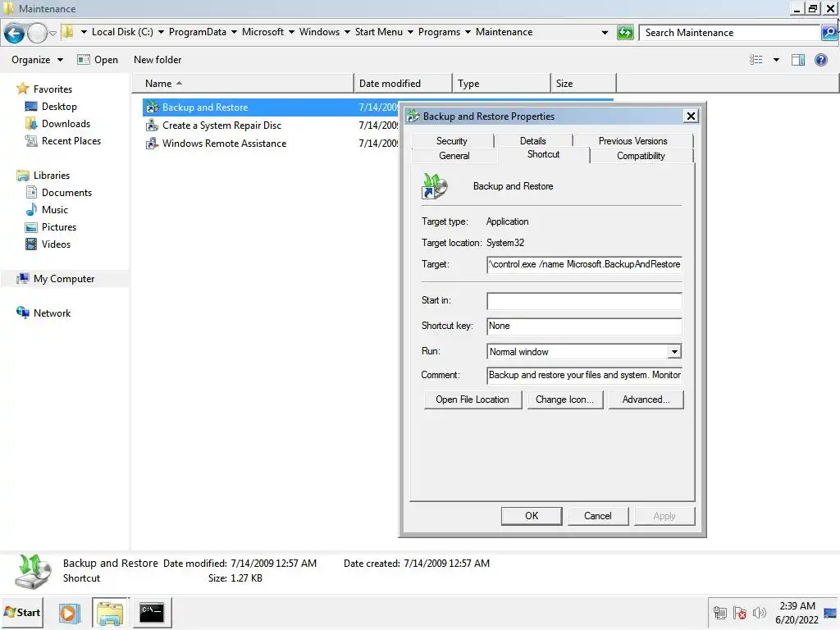
Task: Expand the Programs breadcrumb arrow
Action: [468, 32]
